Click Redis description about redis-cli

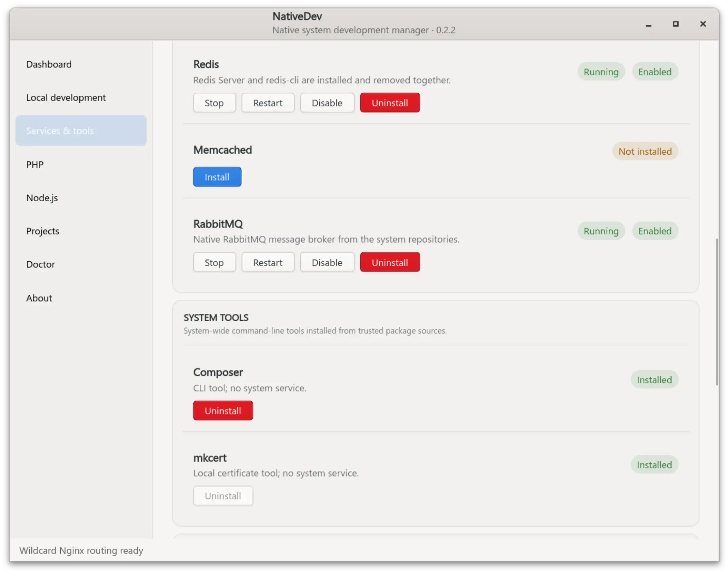tap(322, 80)
